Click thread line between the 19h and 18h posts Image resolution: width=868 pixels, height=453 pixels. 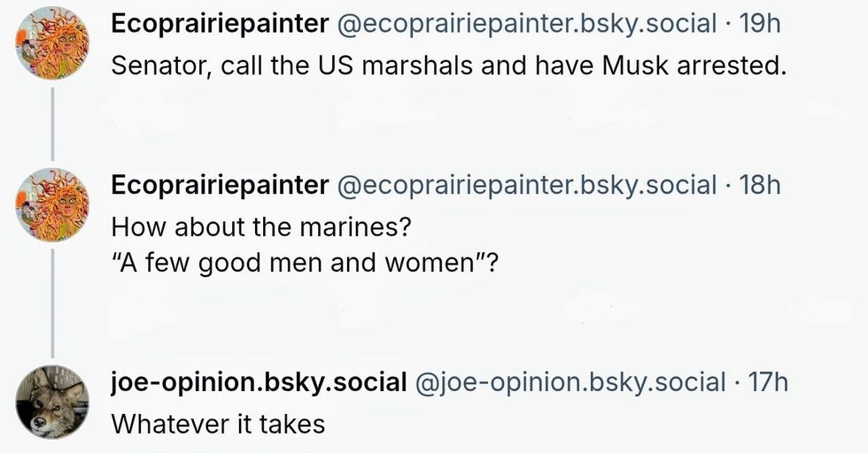pos(52,124)
